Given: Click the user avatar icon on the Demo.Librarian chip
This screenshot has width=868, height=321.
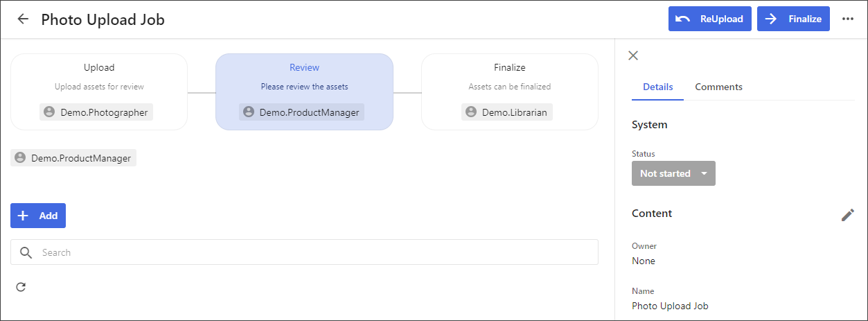Looking at the screenshot, I should pos(471,112).
